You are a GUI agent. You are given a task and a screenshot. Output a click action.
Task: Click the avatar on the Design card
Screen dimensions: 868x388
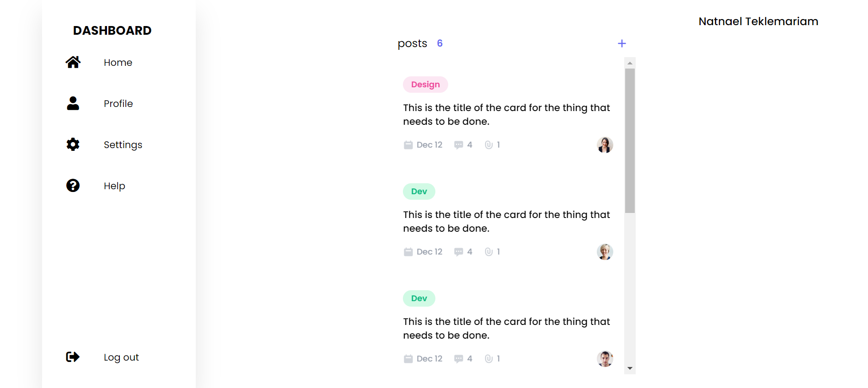tap(605, 145)
